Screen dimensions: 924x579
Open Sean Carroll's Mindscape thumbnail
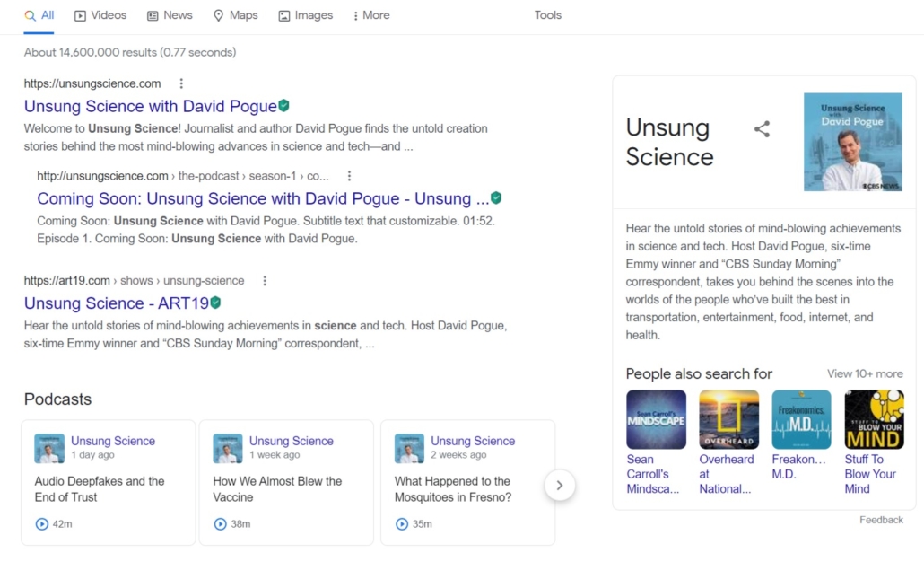[x=656, y=419]
